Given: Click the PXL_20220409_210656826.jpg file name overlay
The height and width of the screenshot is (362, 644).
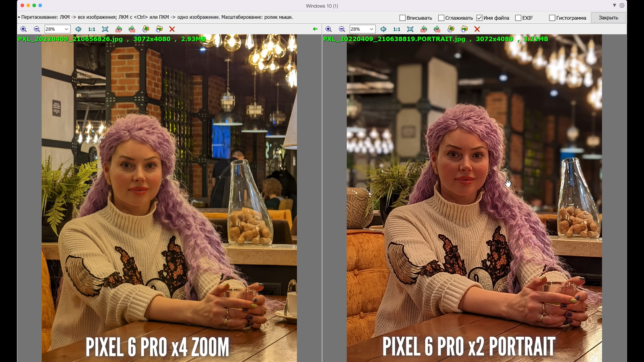Looking at the screenshot, I should point(70,39).
